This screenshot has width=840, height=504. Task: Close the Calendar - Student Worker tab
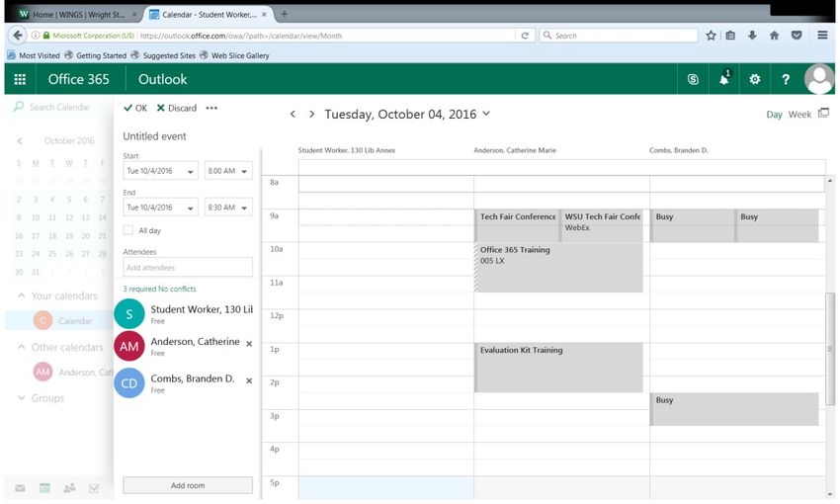[x=264, y=15]
